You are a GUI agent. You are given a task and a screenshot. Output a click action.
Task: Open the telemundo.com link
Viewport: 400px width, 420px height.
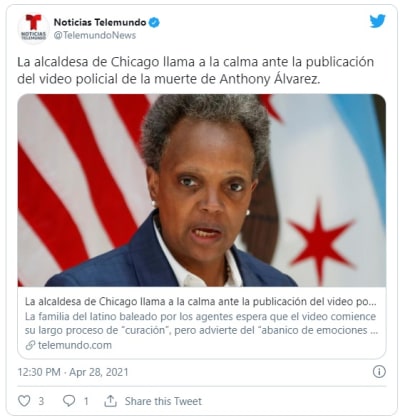click(75, 345)
